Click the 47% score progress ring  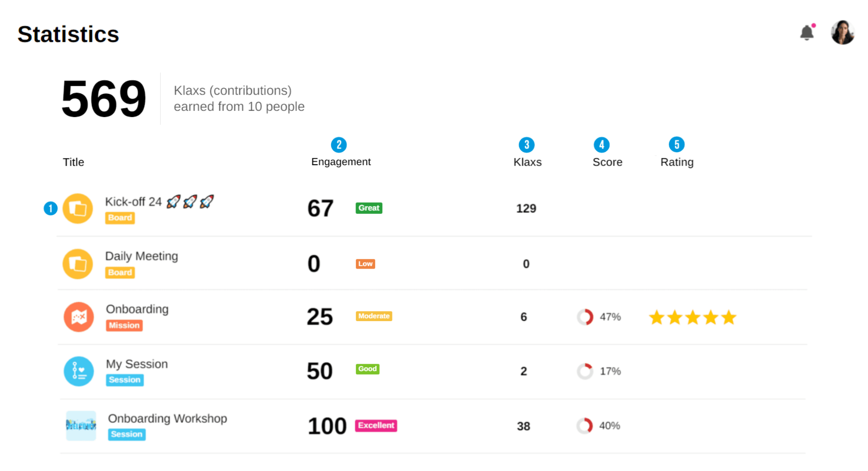[585, 317]
